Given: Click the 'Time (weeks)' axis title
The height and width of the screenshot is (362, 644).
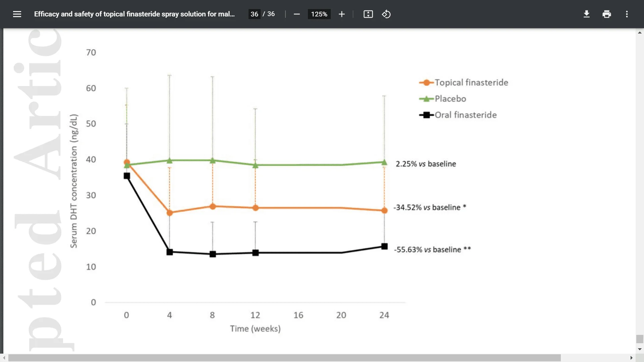Looking at the screenshot, I should tap(255, 328).
